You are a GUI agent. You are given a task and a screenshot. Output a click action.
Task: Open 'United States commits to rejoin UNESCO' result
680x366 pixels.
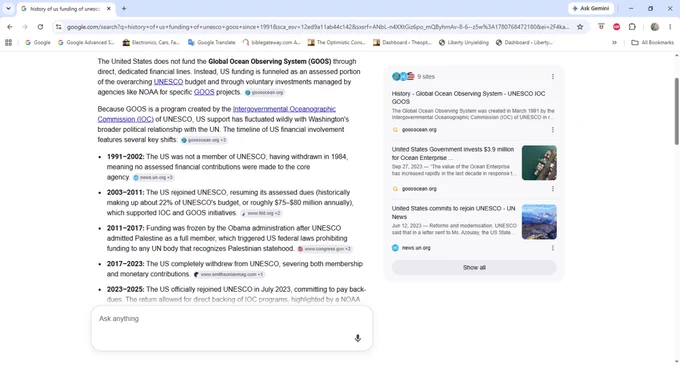pyautogui.click(x=454, y=212)
